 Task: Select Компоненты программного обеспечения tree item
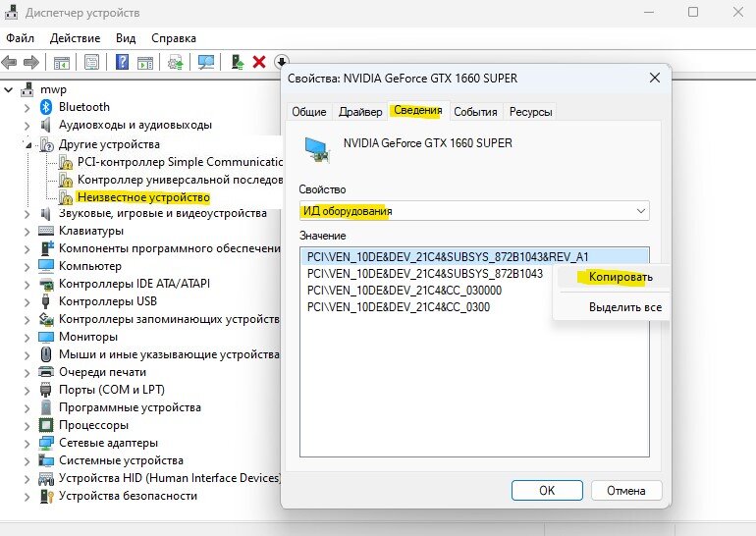(x=169, y=248)
